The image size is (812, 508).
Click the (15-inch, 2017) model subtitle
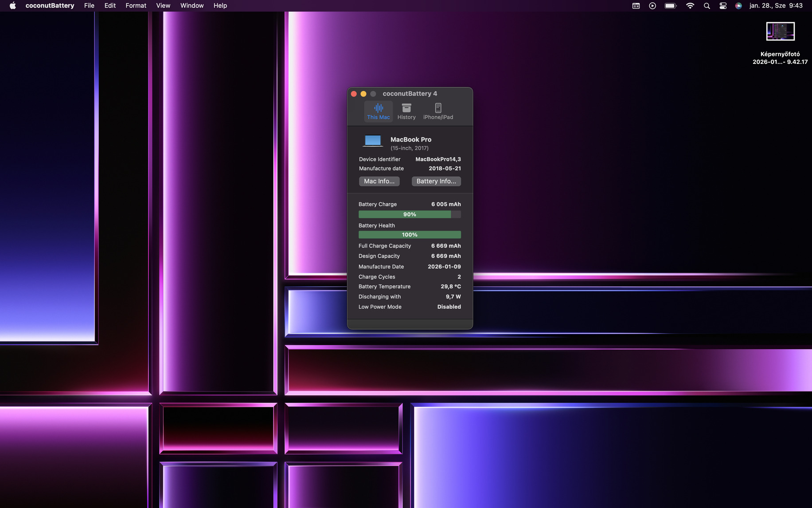pos(410,148)
